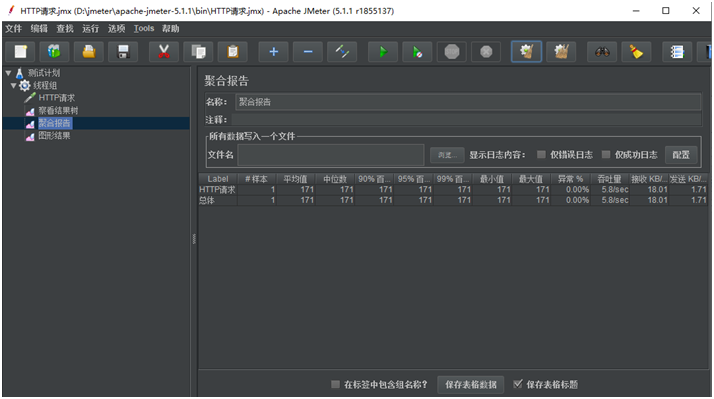714x399 pixels.
Task: Open Search with the binoculars icon
Action: (x=602, y=52)
